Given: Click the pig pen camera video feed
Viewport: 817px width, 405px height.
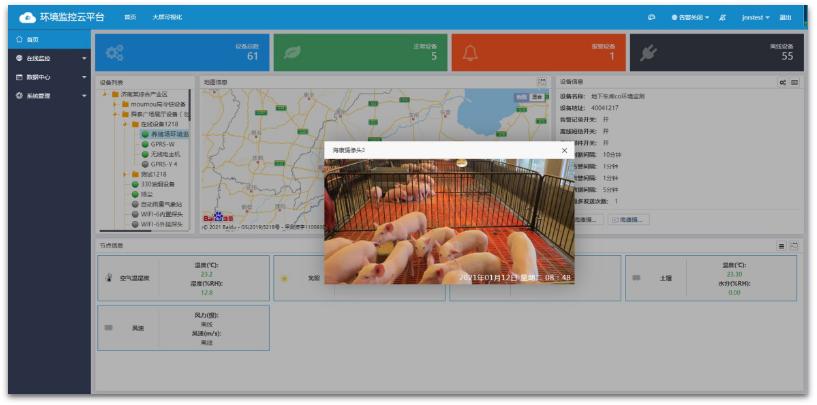Looking at the screenshot, I should [449, 222].
